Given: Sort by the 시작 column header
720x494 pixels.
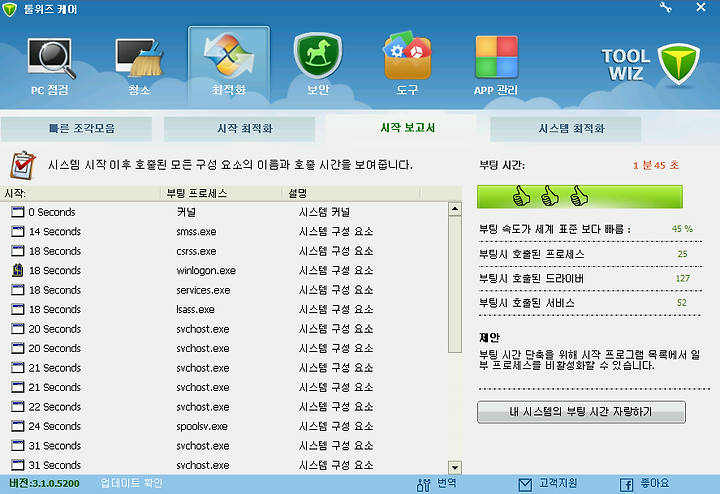Looking at the screenshot, I should tap(80, 193).
